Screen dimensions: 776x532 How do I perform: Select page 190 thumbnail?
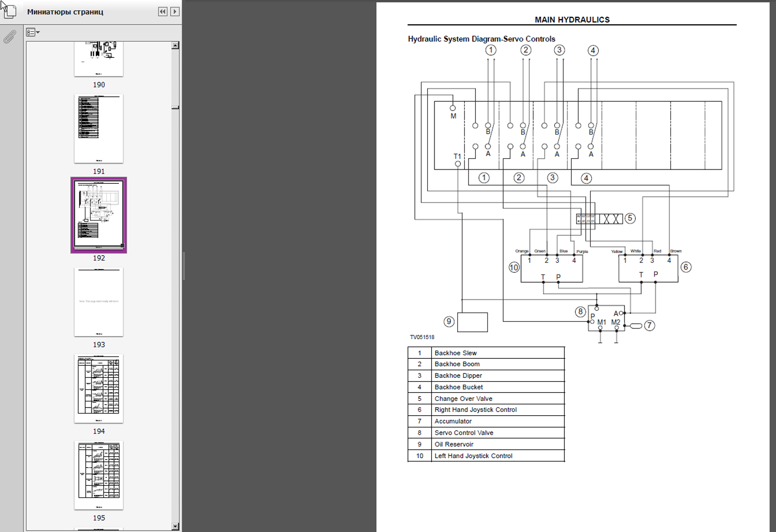pos(99,59)
